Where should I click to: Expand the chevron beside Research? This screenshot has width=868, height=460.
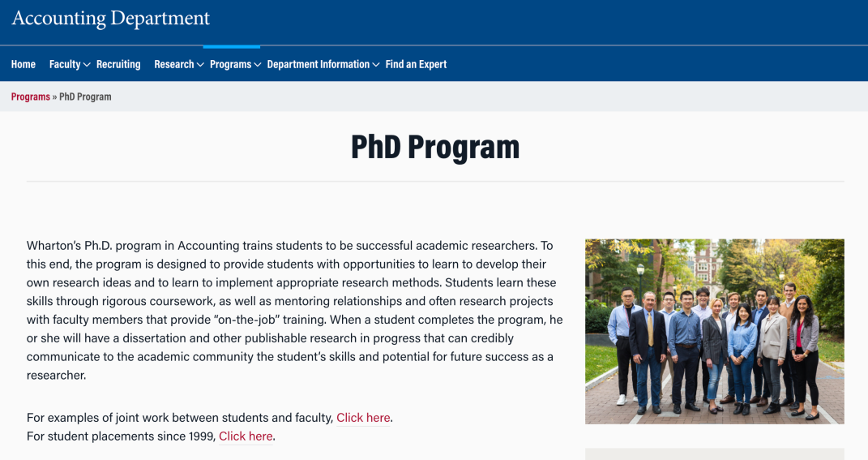(x=200, y=65)
